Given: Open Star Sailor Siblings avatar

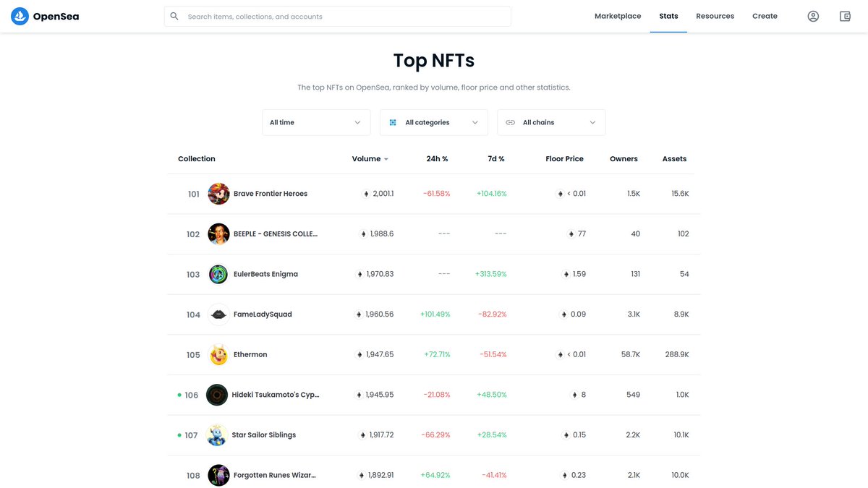Looking at the screenshot, I should (x=217, y=435).
